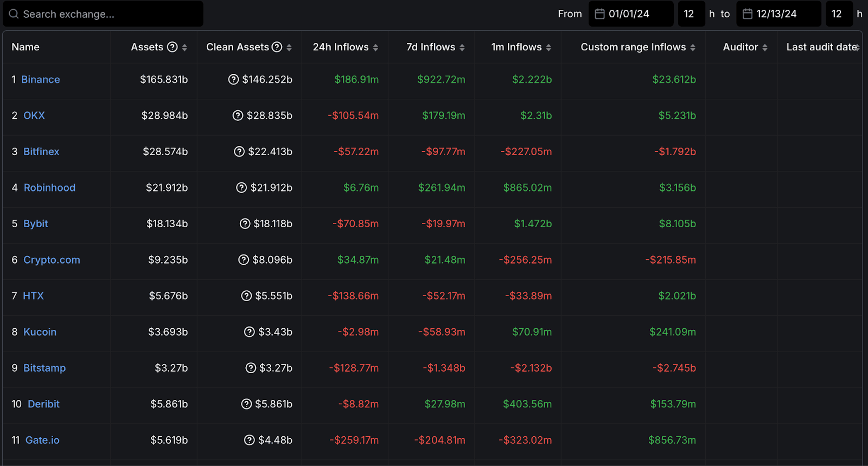
Task: Sort table by 7d Inflows
Action: 462,48
